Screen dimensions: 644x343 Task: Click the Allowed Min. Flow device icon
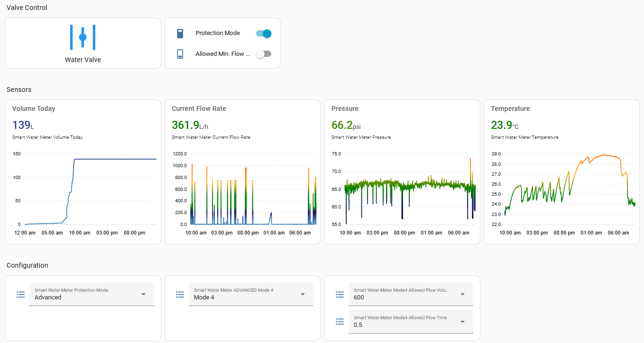(x=180, y=54)
